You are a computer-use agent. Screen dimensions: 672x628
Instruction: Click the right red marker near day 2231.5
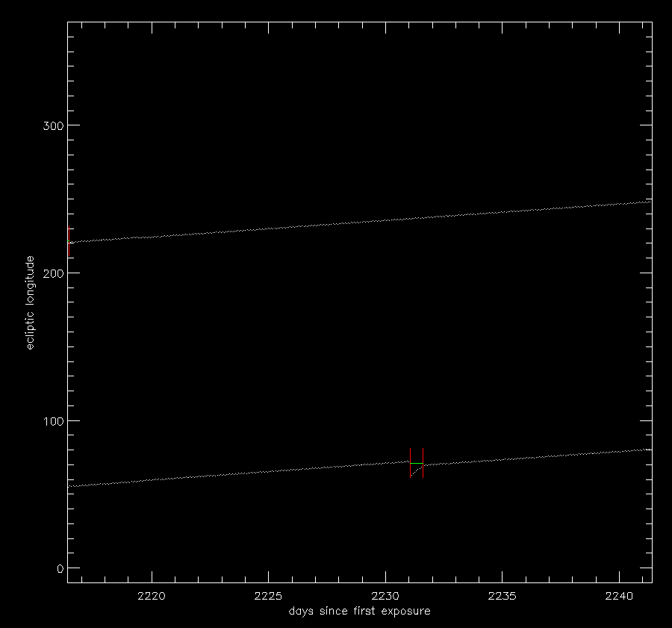pyautogui.click(x=423, y=463)
